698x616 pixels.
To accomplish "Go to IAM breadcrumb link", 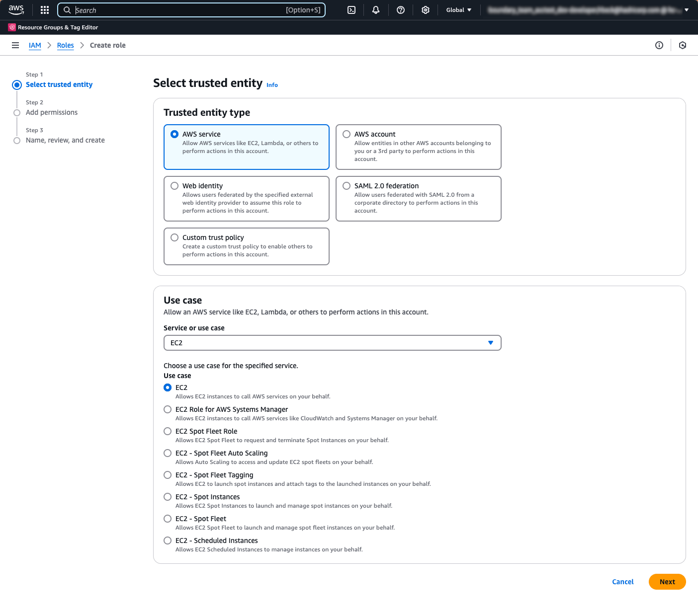I will [x=35, y=45].
